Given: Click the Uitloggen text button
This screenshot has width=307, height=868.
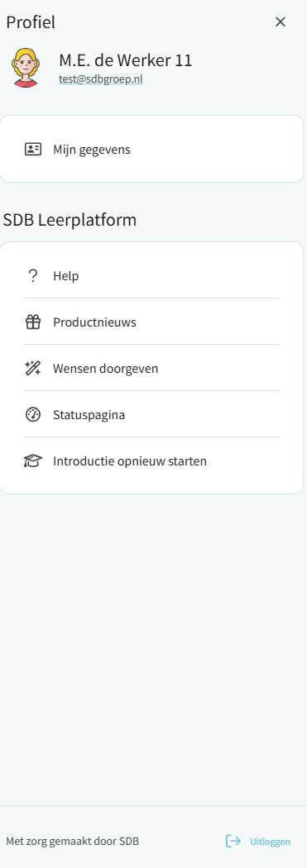Looking at the screenshot, I should pos(270,842).
